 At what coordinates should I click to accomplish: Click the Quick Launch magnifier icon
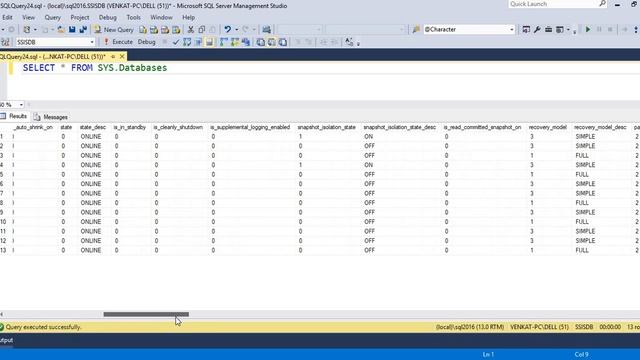[602, 4]
